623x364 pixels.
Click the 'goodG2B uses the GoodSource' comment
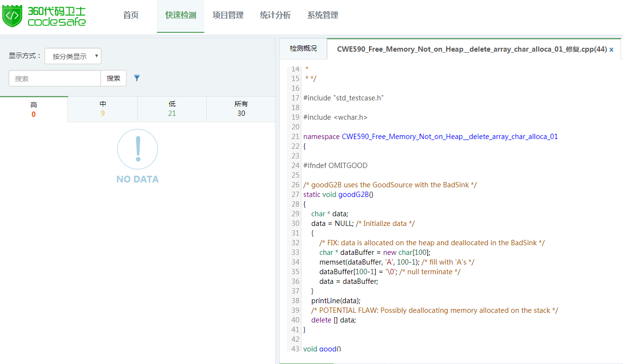coord(390,185)
